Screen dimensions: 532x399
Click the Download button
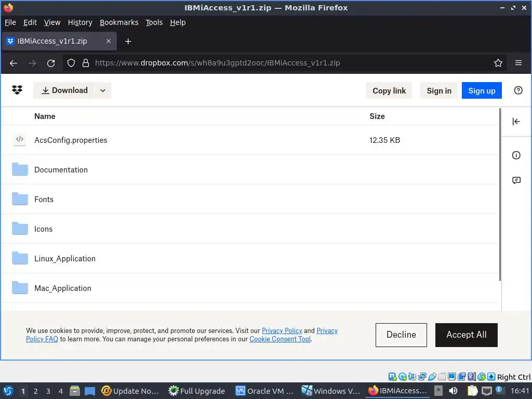(64, 90)
